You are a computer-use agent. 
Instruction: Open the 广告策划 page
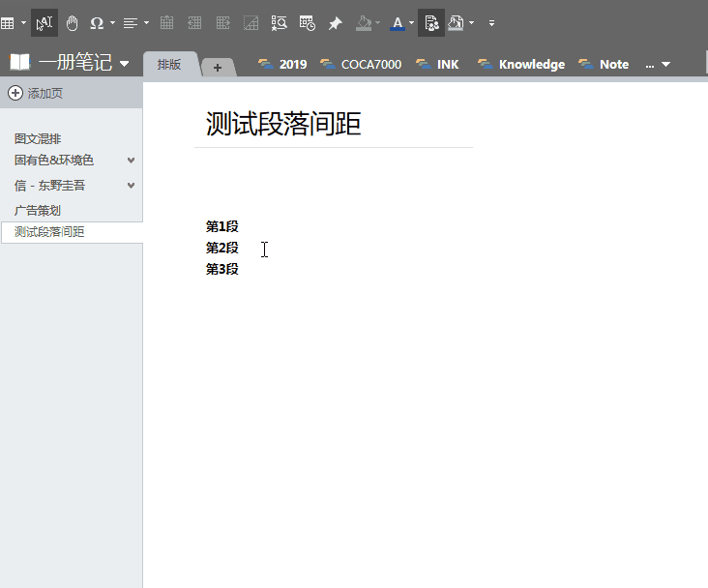tap(38, 210)
